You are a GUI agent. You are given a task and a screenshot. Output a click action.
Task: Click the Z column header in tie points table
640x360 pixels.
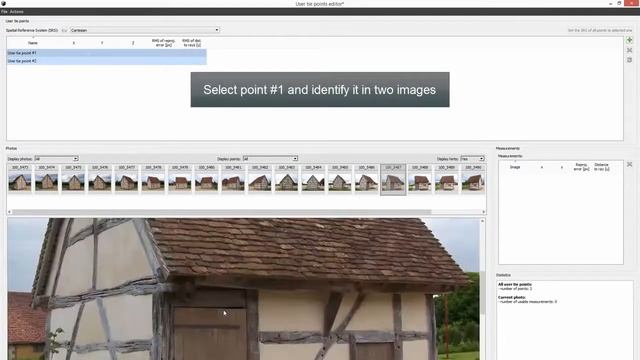[133, 43]
